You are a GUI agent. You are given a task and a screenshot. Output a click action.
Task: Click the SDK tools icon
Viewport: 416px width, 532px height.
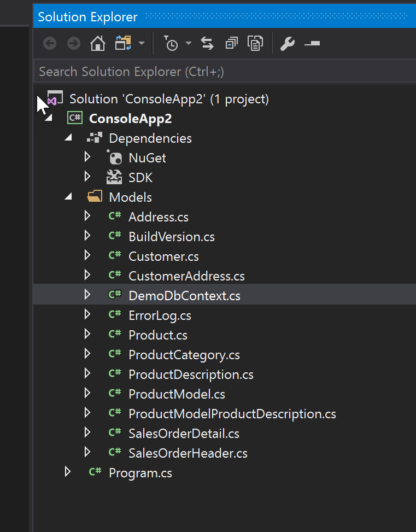(114, 177)
